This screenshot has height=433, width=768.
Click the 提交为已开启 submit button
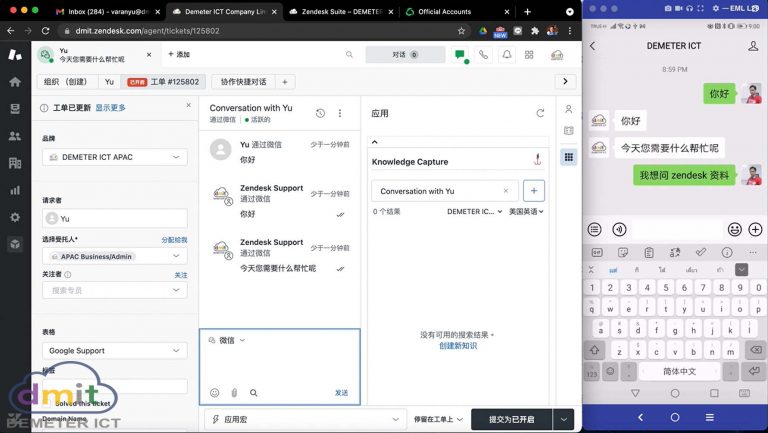(512, 419)
